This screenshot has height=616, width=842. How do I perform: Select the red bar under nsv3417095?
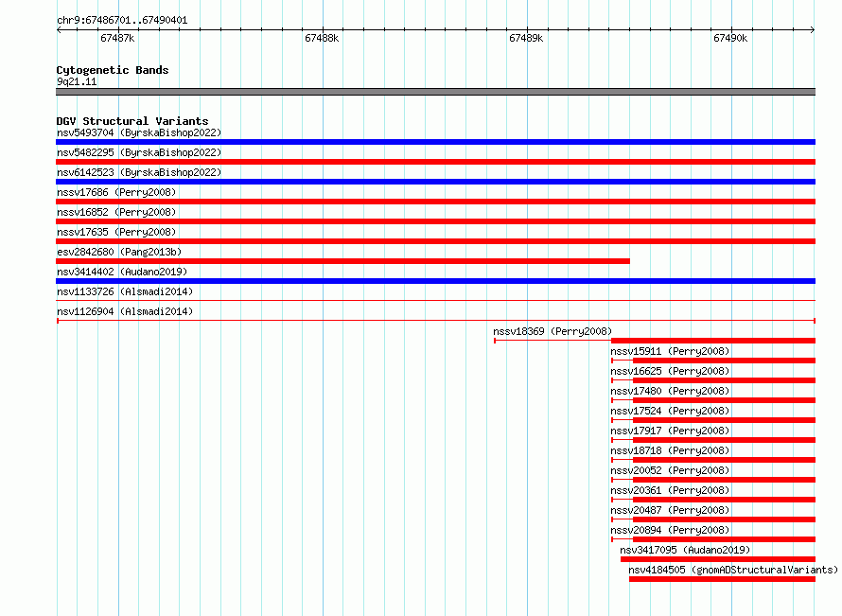[x=718, y=559]
